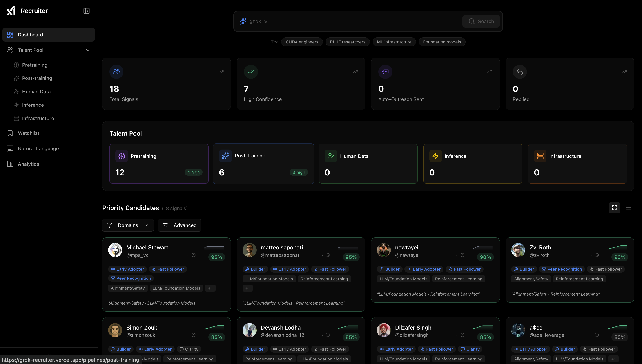Click clock icon on Michael Stewart's card
The width and height of the screenshot is (642, 364).
(x=193, y=255)
